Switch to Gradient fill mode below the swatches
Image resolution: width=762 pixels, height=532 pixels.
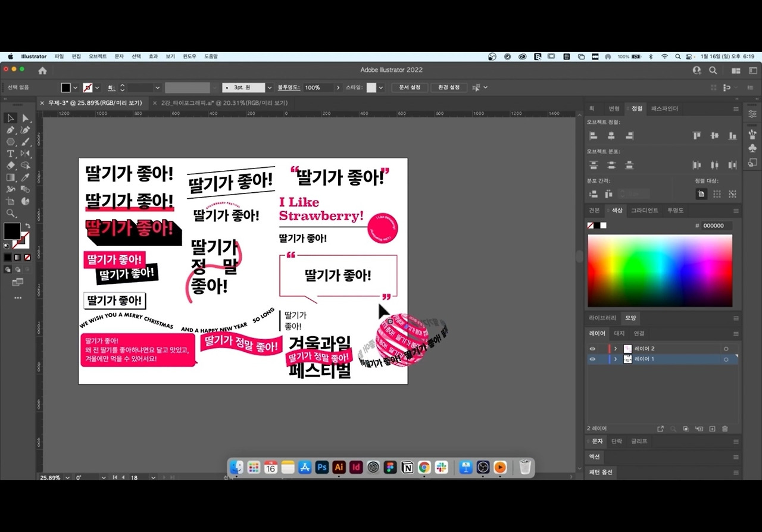[17, 257]
